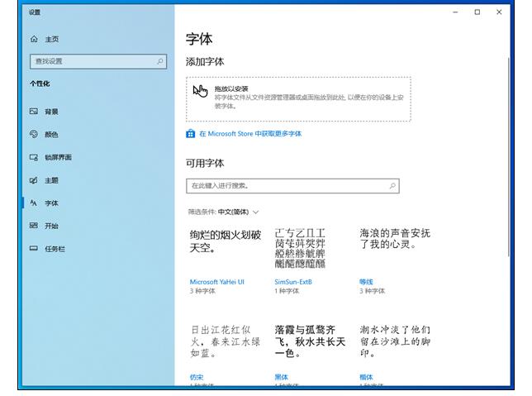
Task: Expand the 筛选条件 中文(简体) dropdown
Action: point(224,212)
